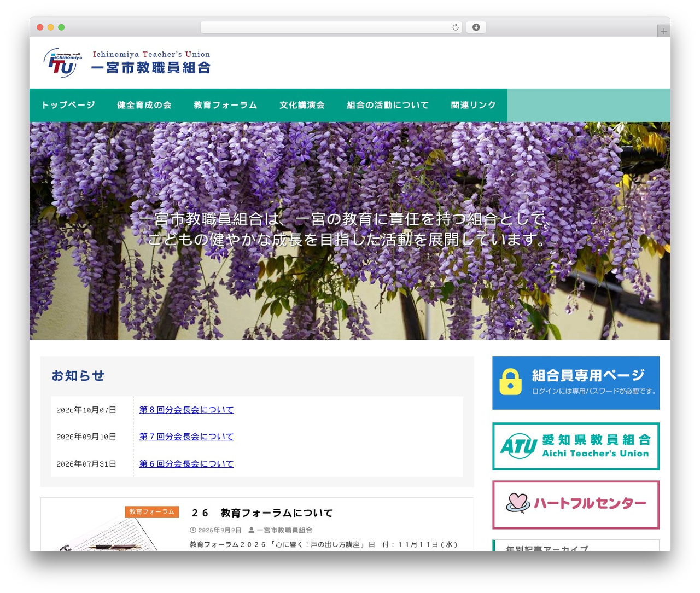700x593 pixels.
Task: Open 文化講演会 from the nav bar
Action: coord(302,105)
